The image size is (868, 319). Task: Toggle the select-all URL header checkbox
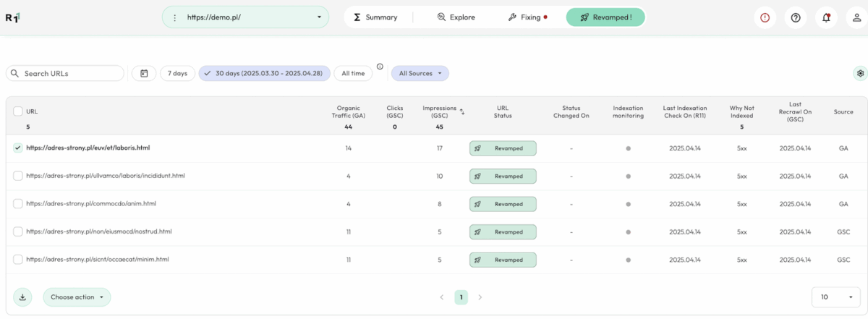click(18, 111)
